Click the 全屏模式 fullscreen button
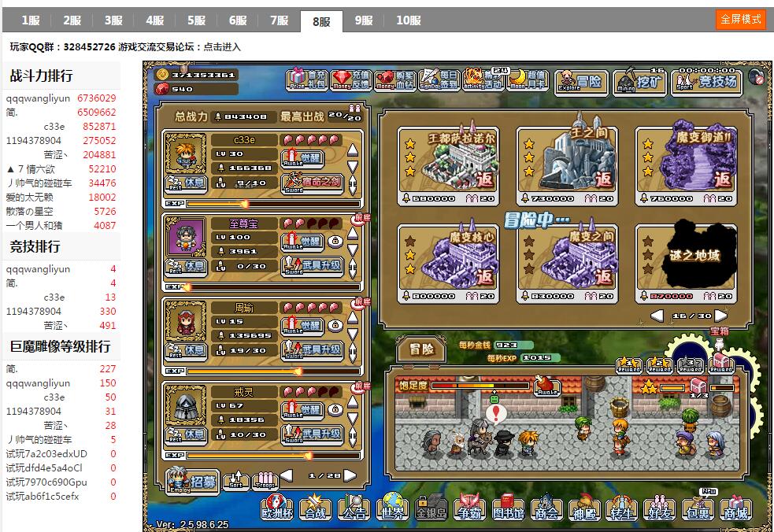Screen dimensions: 774x532 pos(740,19)
